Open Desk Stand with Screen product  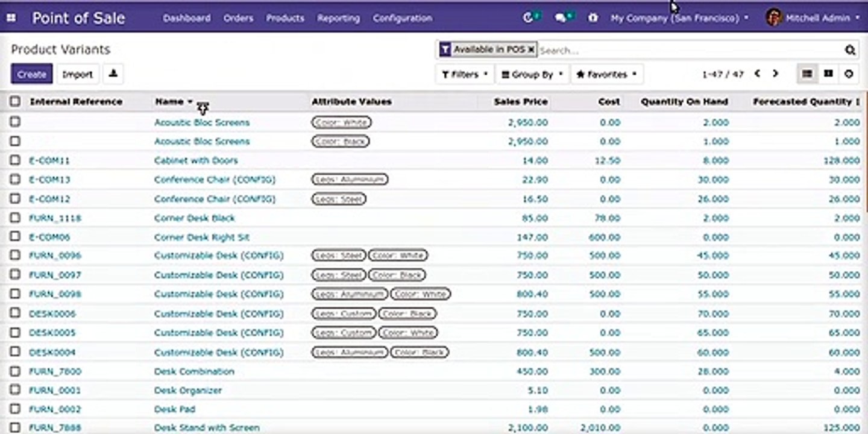click(x=207, y=427)
